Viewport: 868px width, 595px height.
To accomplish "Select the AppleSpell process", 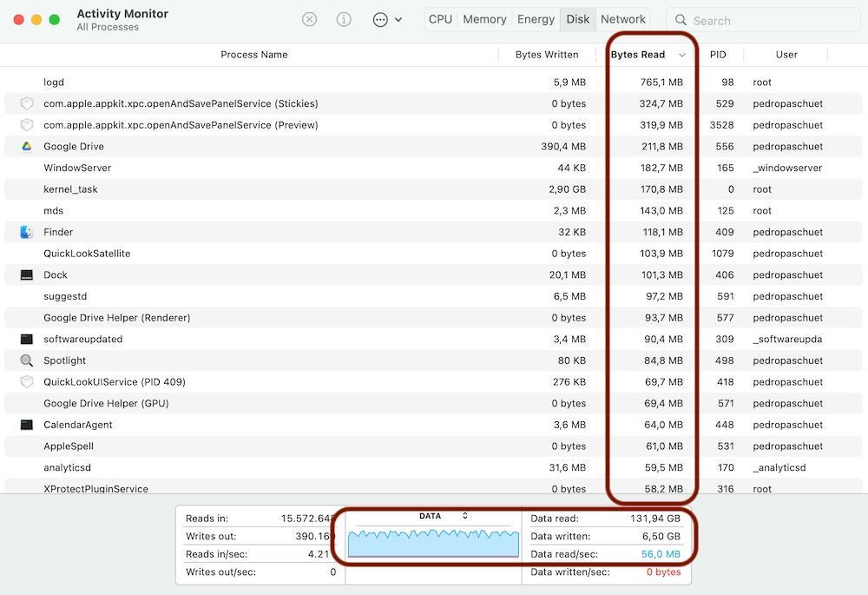I will click(x=433, y=446).
